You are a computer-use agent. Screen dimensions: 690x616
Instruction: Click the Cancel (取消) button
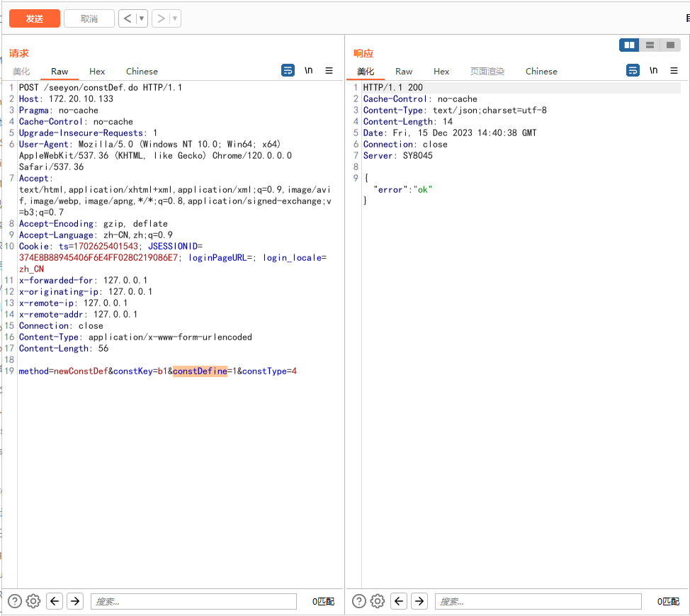[89, 18]
